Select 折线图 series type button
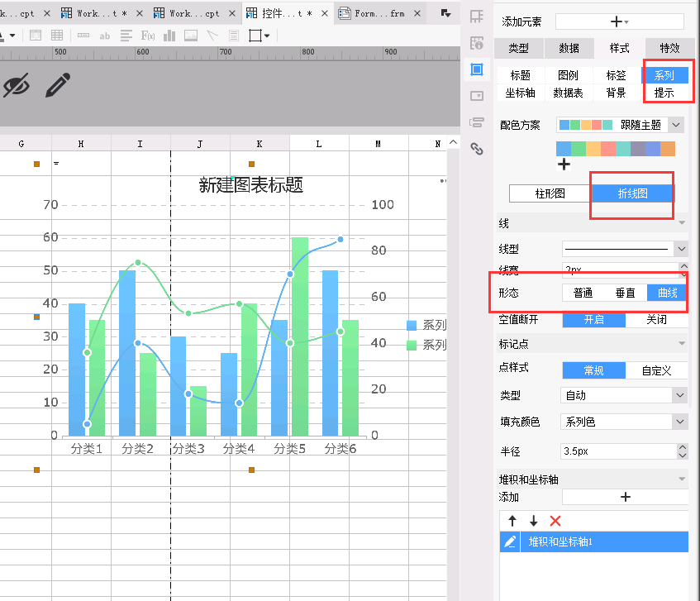This screenshot has width=700, height=601. (x=632, y=193)
